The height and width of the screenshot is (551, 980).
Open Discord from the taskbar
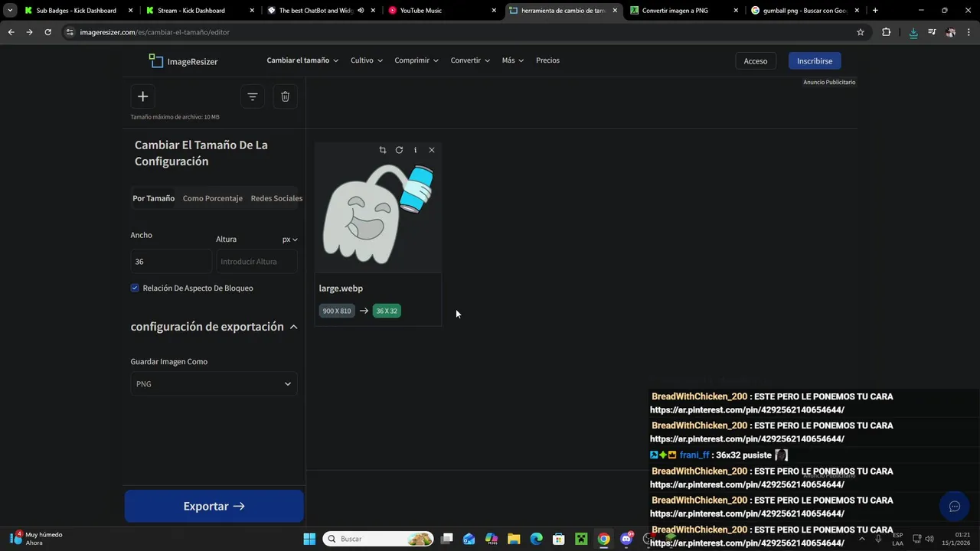[x=626, y=539]
